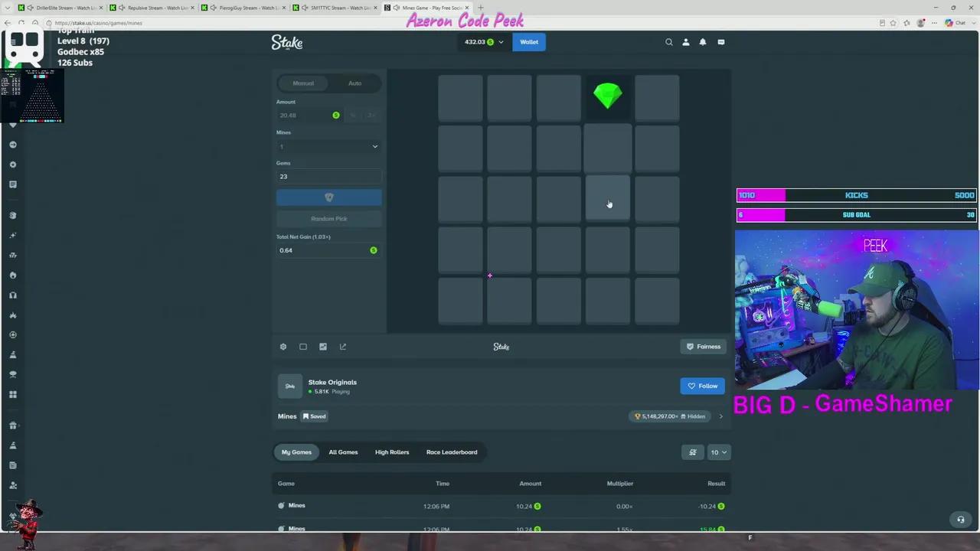980x551 pixels.
Task: Open game settings gear below the board
Action: (x=283, y=347)
